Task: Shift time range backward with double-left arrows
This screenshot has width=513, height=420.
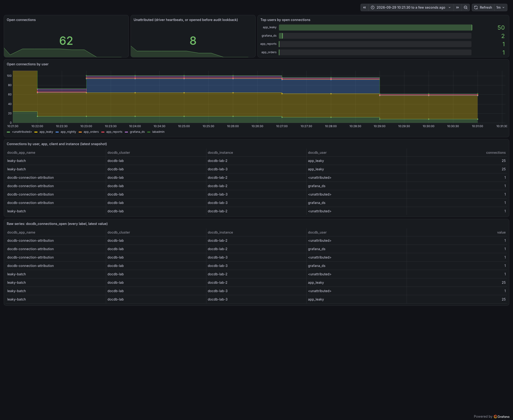Action: [x=364, y=7]
